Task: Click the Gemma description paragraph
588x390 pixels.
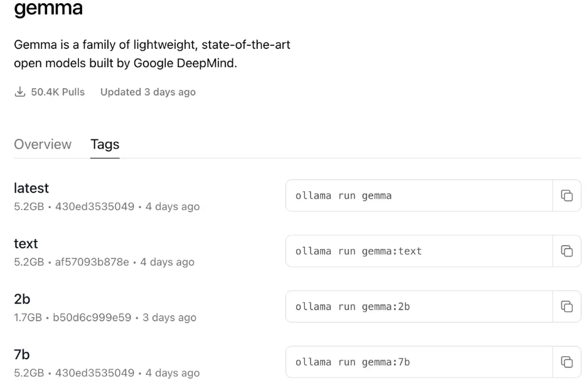Action: (151, 54)
